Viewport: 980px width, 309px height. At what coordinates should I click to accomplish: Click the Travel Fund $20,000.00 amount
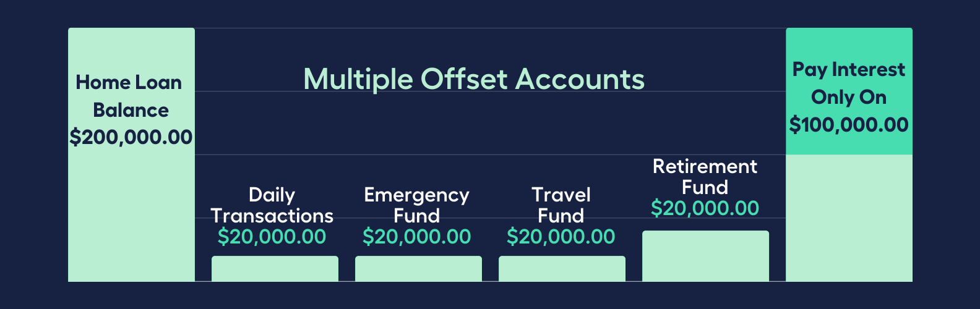click(x=561, y=237)
